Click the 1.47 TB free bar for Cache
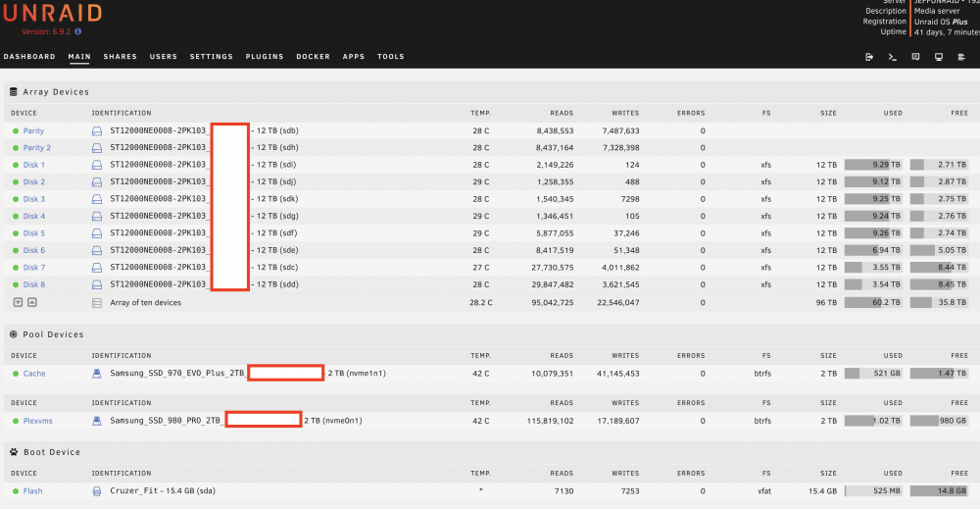The width and height of the screenshot is (980, 509). point(939,374)
